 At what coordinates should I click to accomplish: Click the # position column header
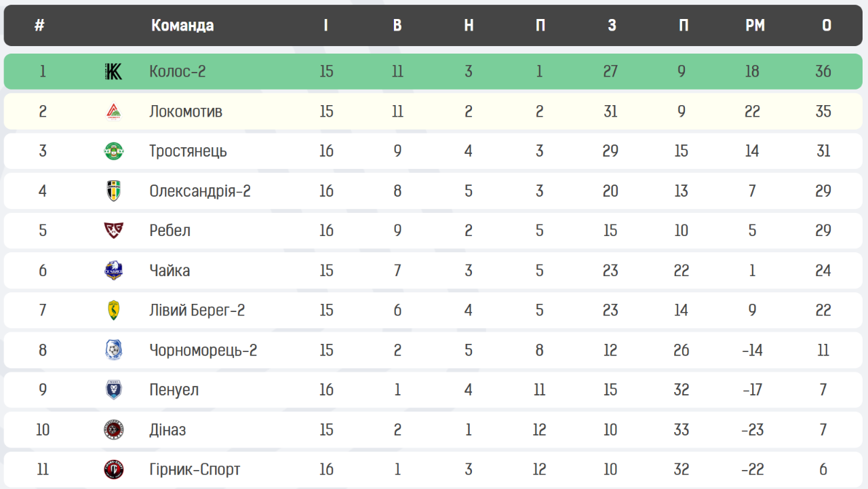39,26
